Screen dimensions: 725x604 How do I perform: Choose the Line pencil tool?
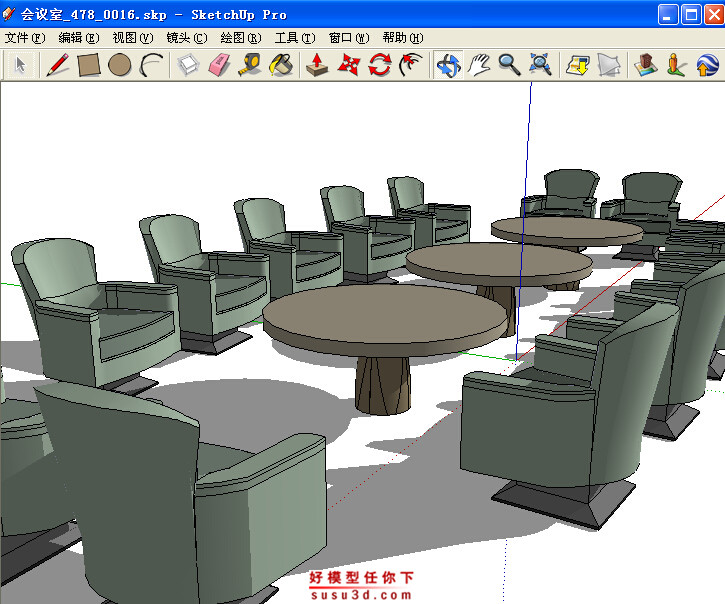57,65
